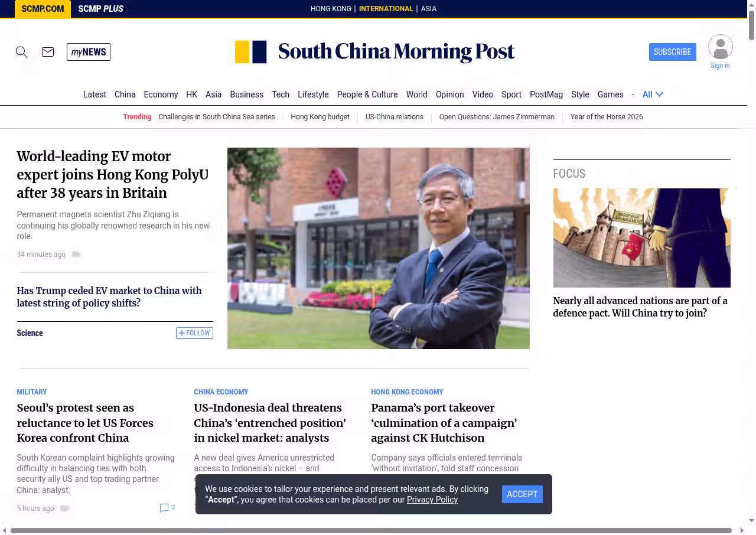
Task: Toggle Follow for the Science topic
Action: [x=194, y=333]
